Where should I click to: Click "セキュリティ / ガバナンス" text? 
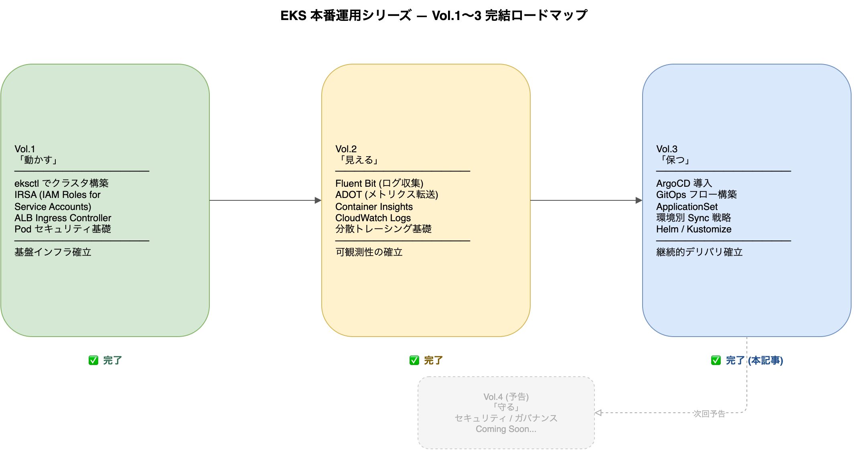pyautogui.click(x=506, y=418)
